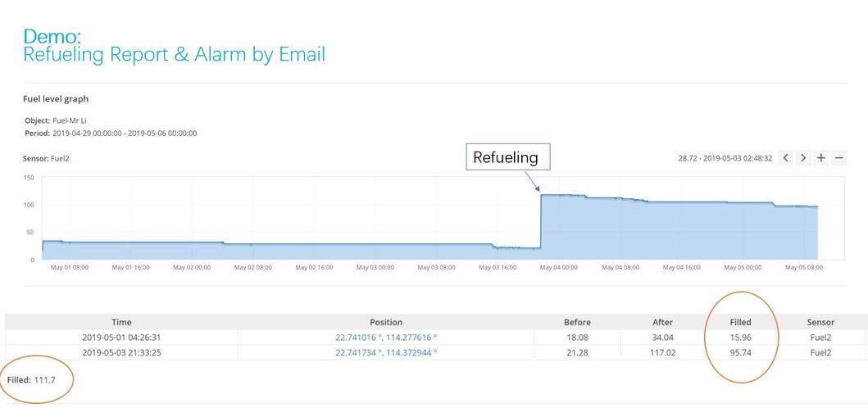
Task: Click the Filled column header
Action: [740, 322]
